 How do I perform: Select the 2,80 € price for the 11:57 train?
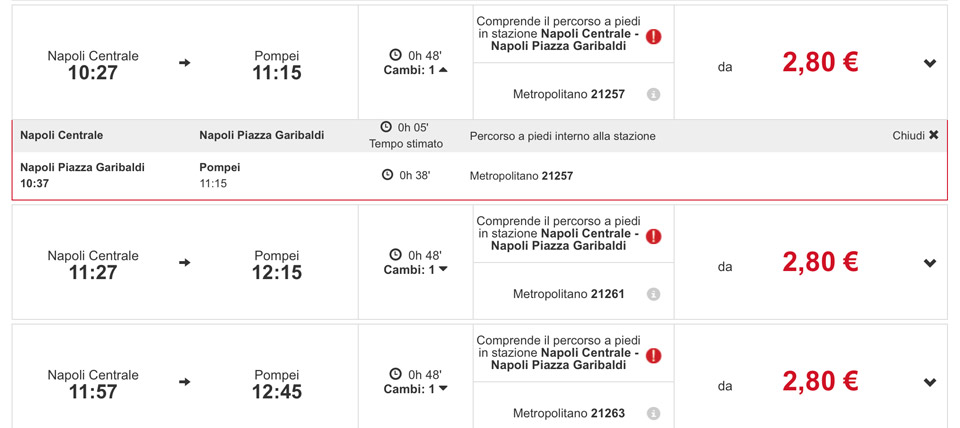[x=820, y=382]
